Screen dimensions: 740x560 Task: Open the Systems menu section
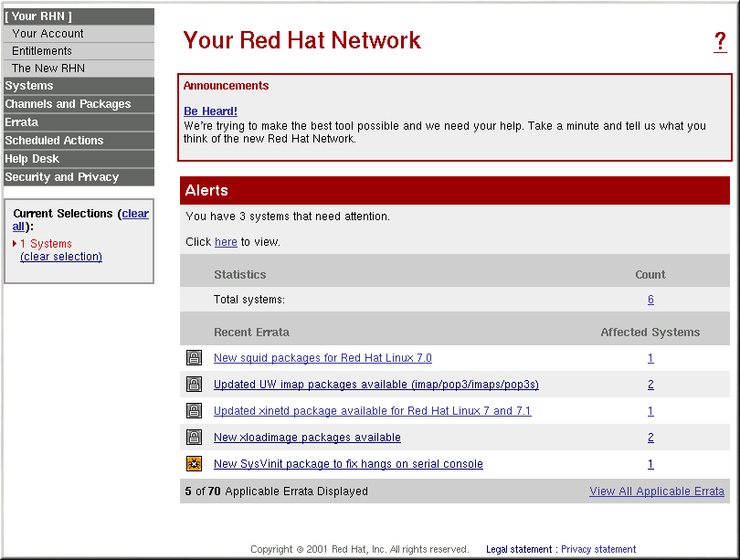click(x=29, y=86)
